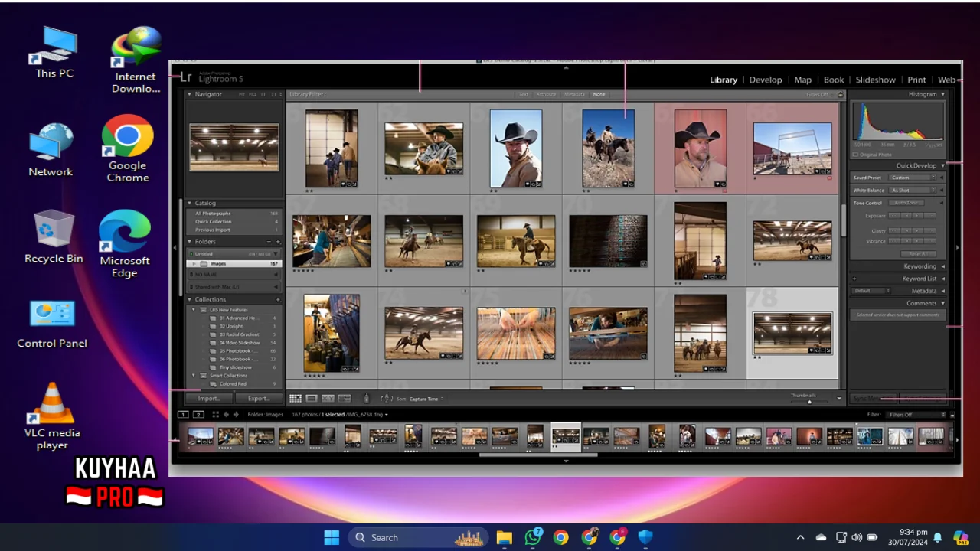Click the filmstrip grid shortcut icon

point(215,414)
